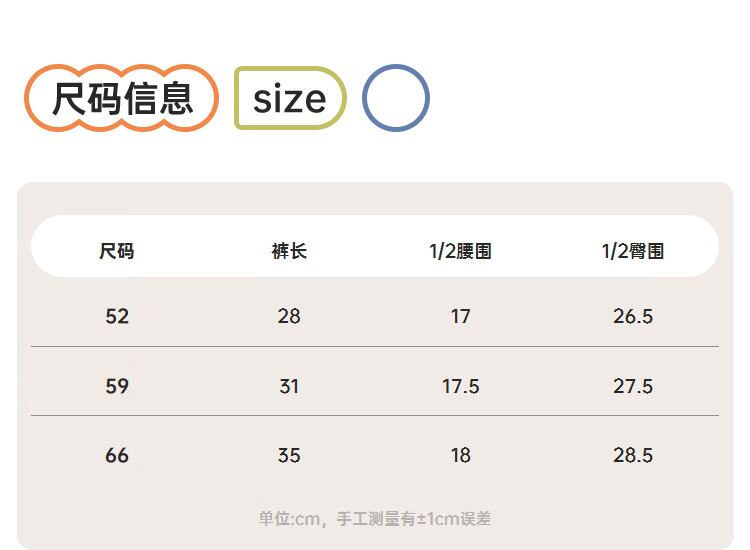Click the 单位:cm measurement note
This screenshot has height=550, width=750.
[375, 519]
